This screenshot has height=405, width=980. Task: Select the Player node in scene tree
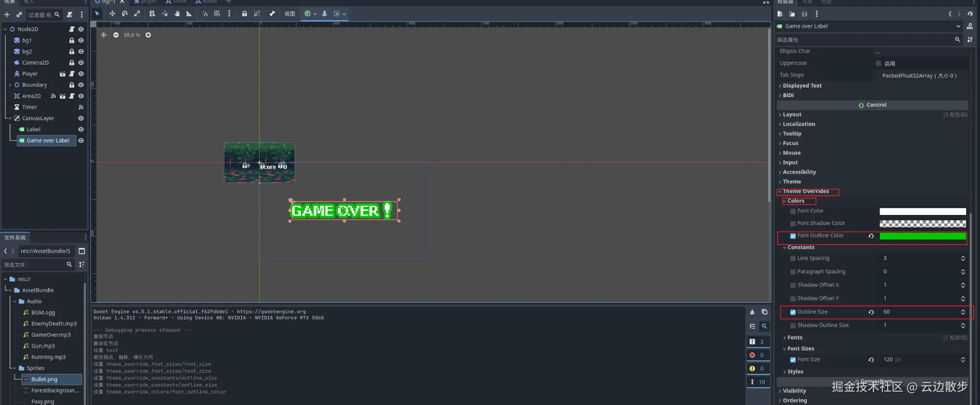30,74
